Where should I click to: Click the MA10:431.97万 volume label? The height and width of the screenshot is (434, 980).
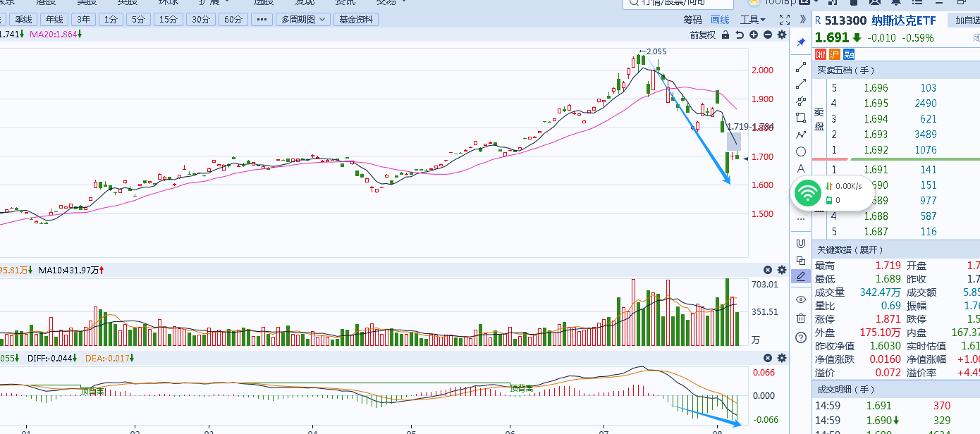71,270
